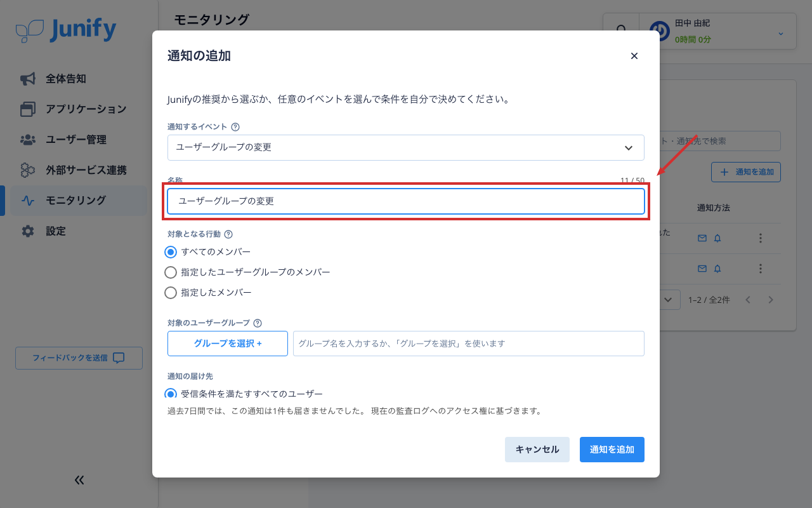Image resolution: width=812 pixels, height=508 pixels.
Task: Click the help icon beside 対象のユーザーグループ
Action: click(258, 323)
